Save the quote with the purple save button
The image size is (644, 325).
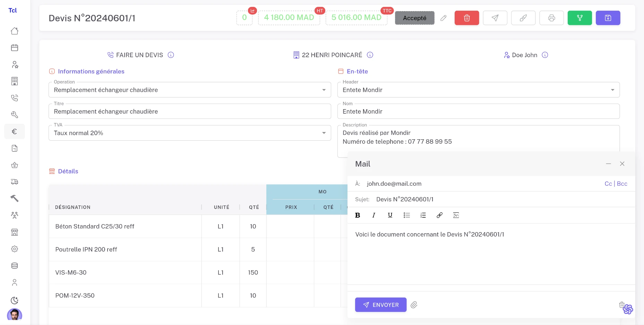[608, 18]
